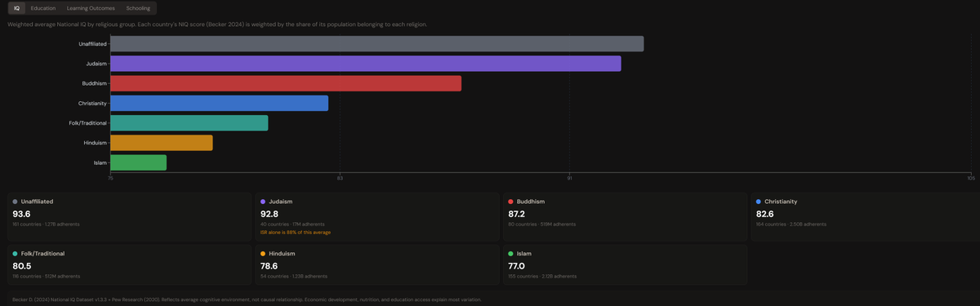The image size is (980, 306).
Task: Click the Christianity y-axis label
Action: click(92, 103)
